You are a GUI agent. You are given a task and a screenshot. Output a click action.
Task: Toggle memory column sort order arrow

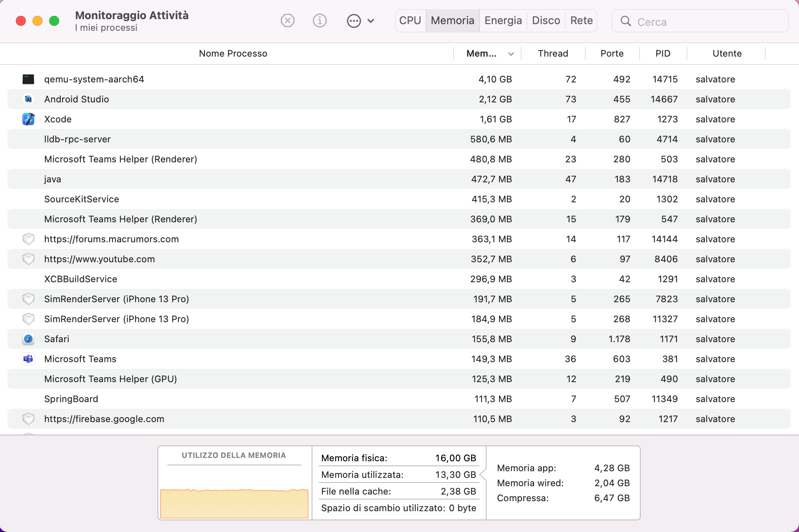tap(511, 54)
